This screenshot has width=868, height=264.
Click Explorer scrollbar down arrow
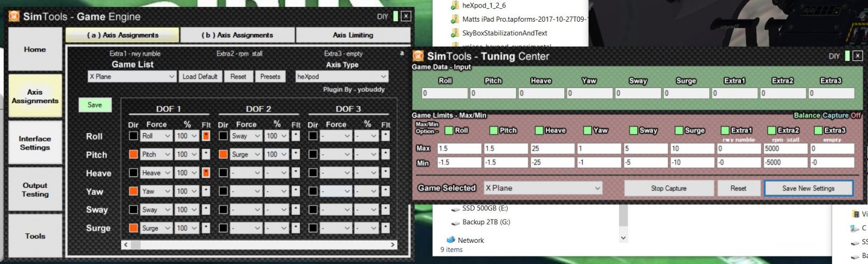[623, 237]
